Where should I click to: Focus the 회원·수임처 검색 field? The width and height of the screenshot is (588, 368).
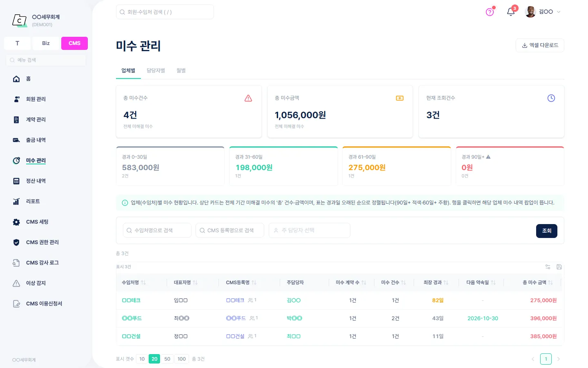click(165, 12)
